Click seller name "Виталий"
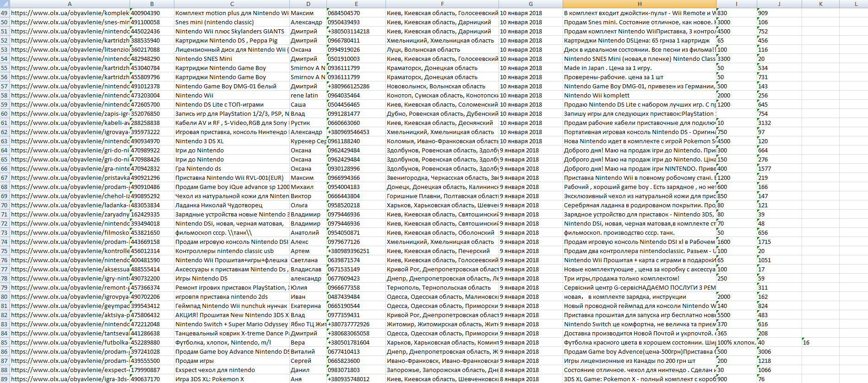The image size is (868, 383). (308, 351)
